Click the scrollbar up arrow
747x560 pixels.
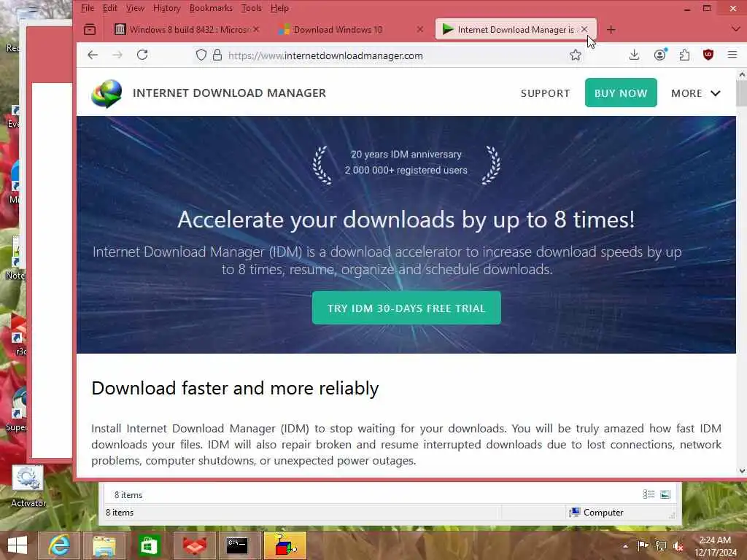(x=742, y=75)
